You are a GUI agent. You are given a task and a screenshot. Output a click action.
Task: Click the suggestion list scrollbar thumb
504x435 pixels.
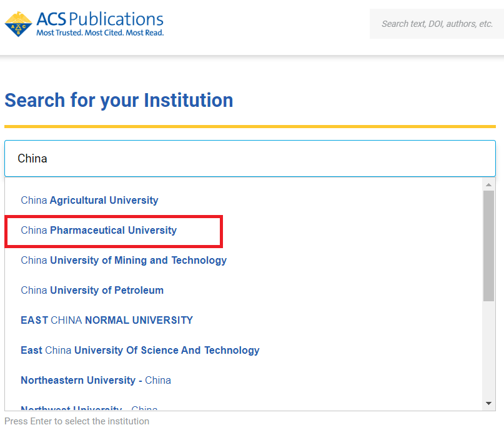click(x=489, y=244)
